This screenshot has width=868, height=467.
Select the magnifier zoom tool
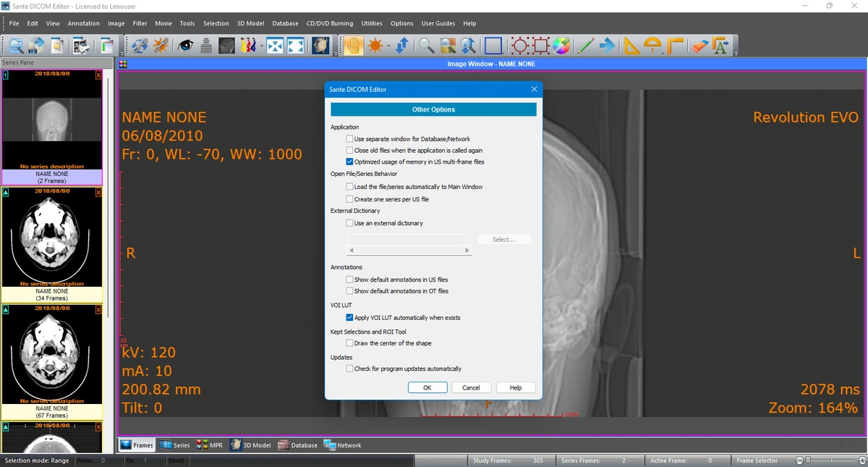[x=427, y=46]
